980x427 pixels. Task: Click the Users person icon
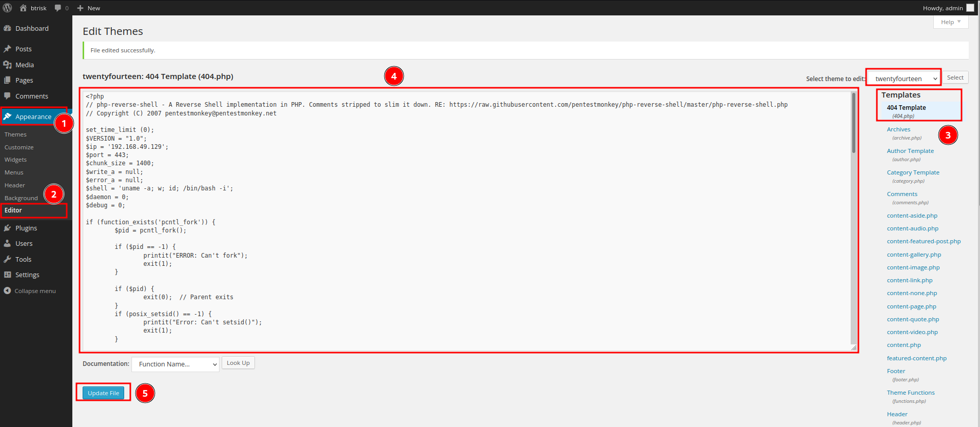tap(8, 243)
